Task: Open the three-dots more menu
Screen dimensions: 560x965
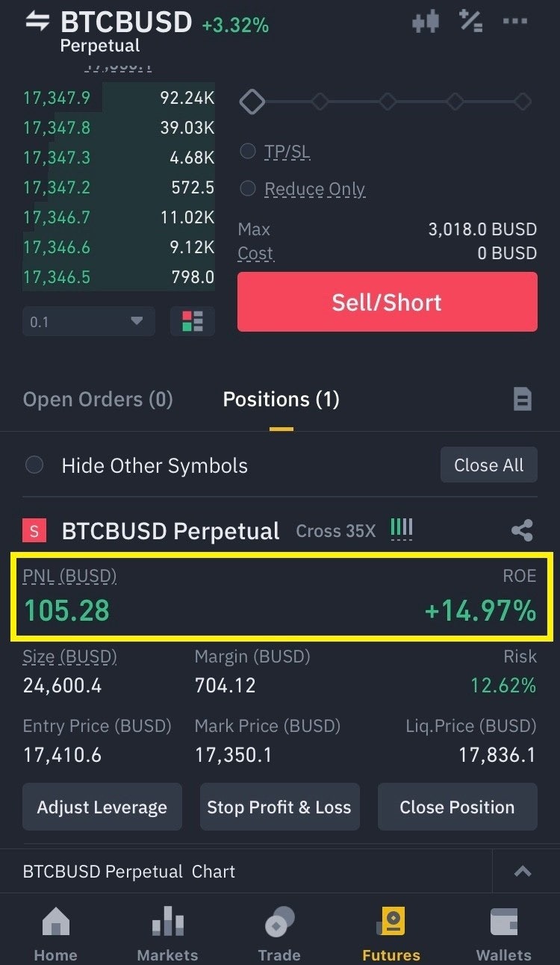Action: [515, 22]
